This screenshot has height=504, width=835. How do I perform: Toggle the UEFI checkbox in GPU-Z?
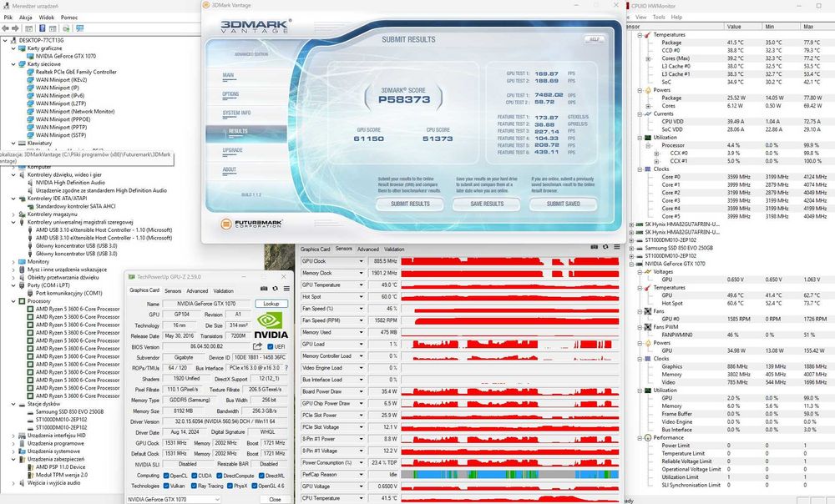coord(271,346)
